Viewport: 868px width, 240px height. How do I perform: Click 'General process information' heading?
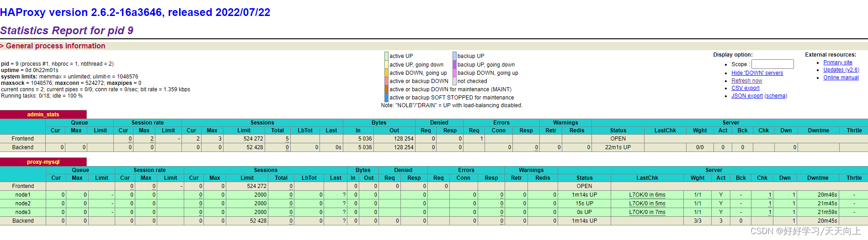[x=55, y=46]
